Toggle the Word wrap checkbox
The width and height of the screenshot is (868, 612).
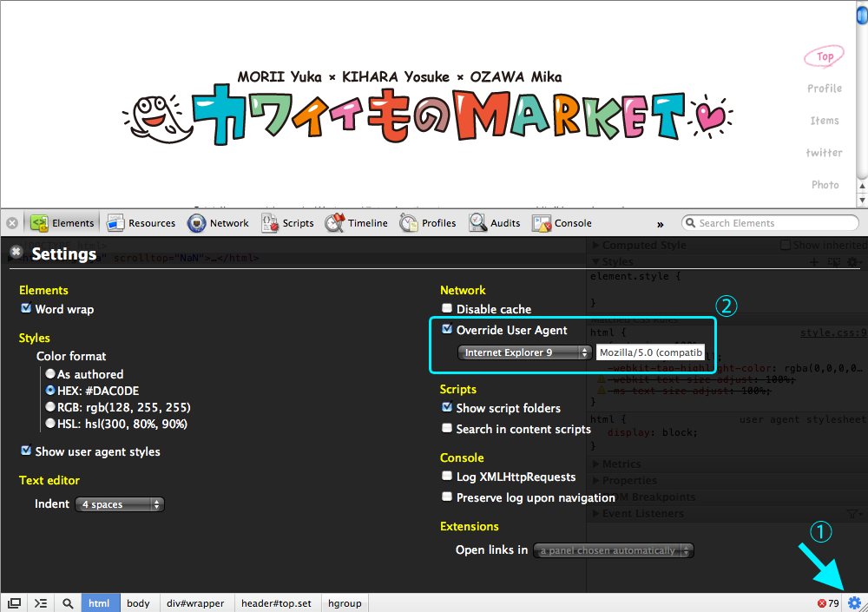[x=25, y=308]
